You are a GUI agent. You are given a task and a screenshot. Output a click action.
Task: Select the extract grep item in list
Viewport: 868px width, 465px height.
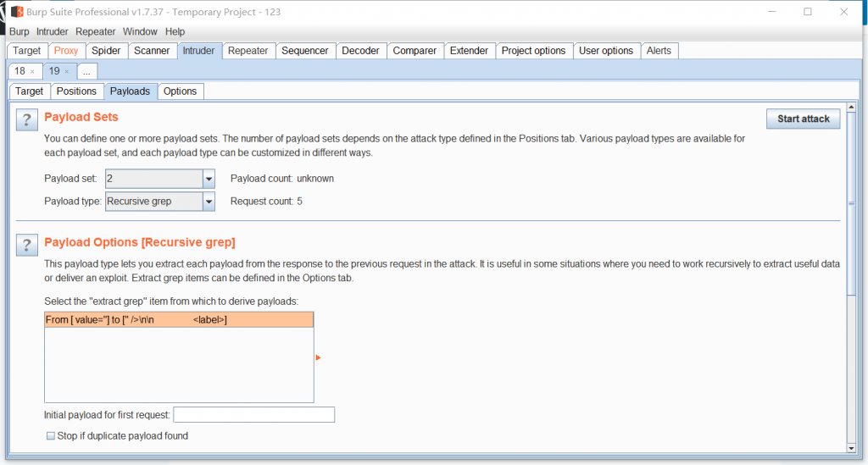tap(178, 319)
